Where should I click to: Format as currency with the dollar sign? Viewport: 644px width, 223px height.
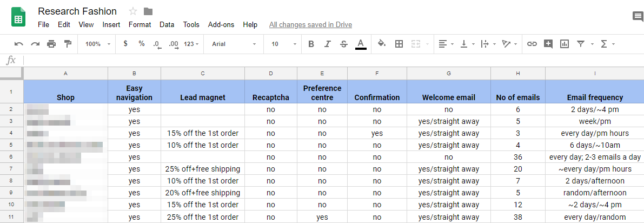[125, 44]
